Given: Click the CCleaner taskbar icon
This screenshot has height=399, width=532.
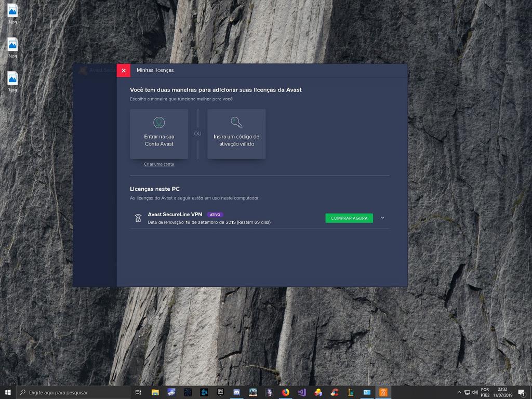Looking at the screenshot, I should point(334,392).
